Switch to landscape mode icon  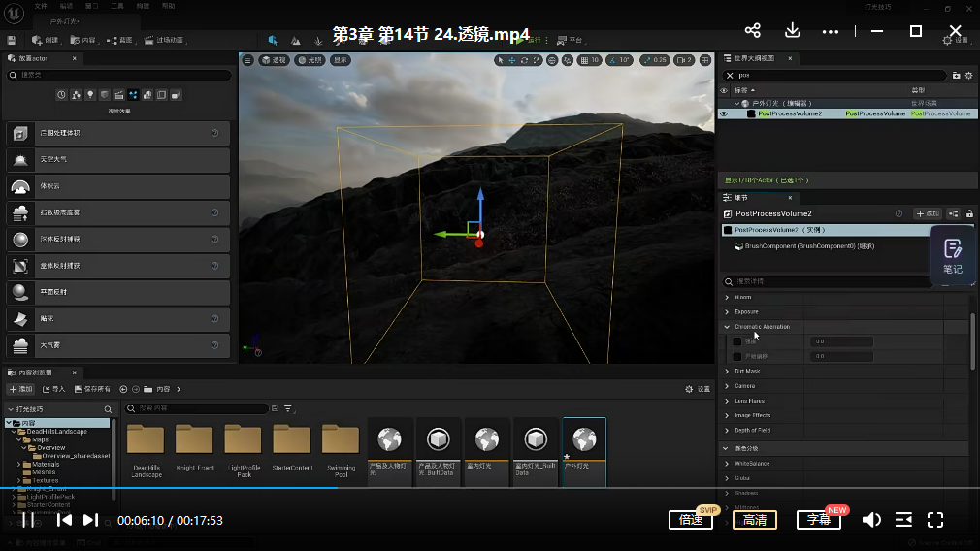click(x=296, y=41)
